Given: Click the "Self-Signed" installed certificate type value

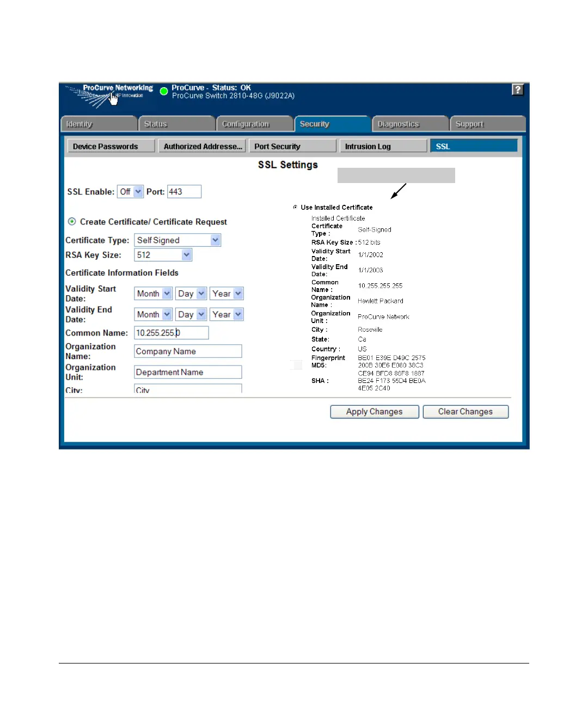Looking at the screenshot, I should [375, 230].
